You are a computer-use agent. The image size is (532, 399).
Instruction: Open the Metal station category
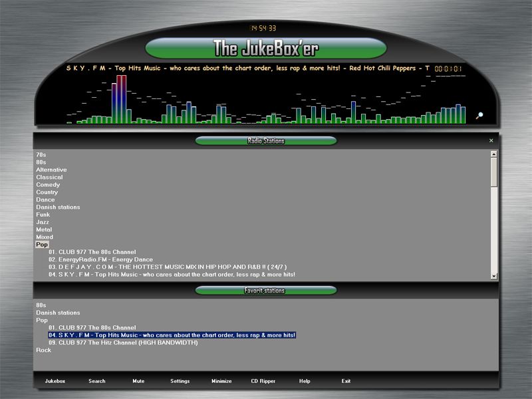[44, 229]
